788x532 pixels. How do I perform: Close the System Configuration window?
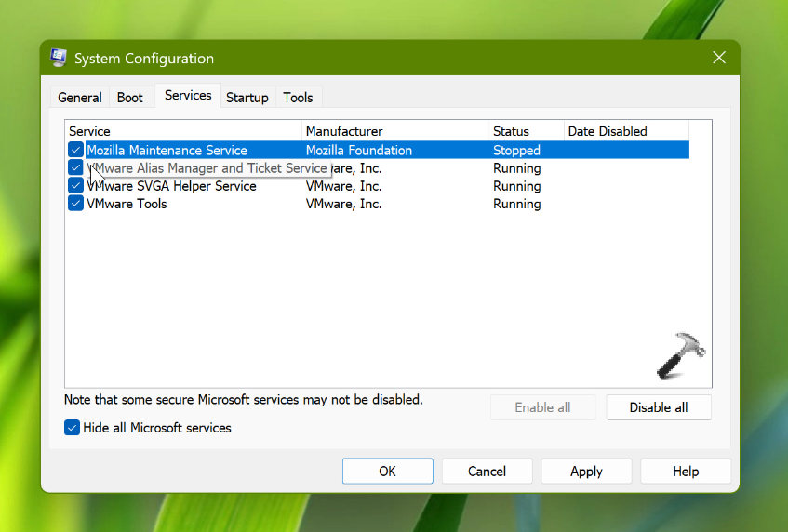pos(718,58)
